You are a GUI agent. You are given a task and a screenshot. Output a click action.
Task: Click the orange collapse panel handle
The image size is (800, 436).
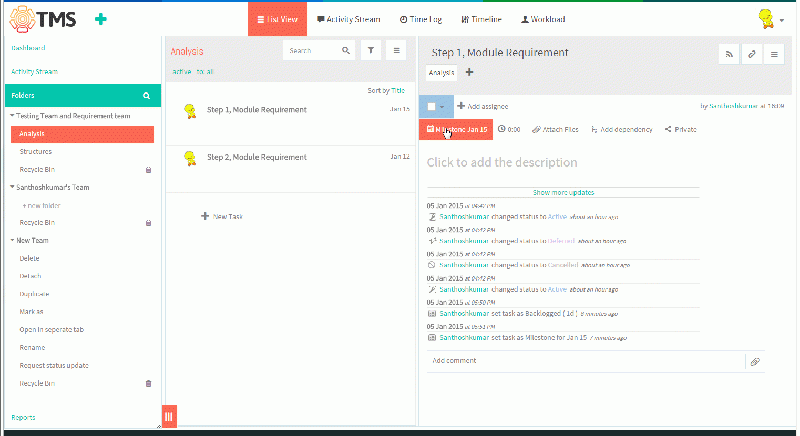169,416
